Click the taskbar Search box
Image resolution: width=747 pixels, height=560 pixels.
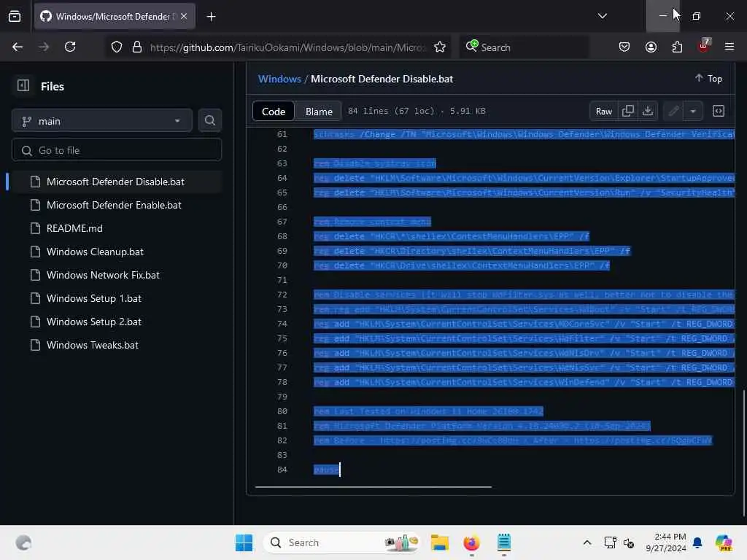click(x=341, y=542)
